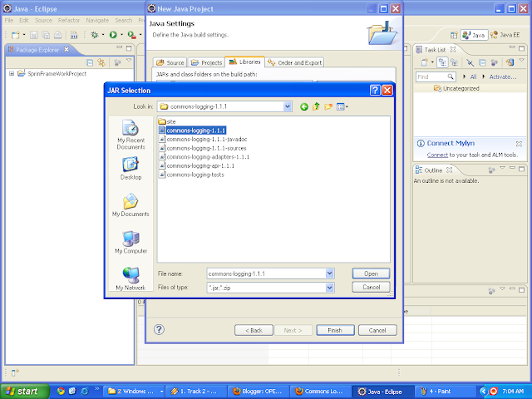Screen dimensions: 532x399
Task: Expand SprinFrameWorkProject tree node
Action: pyautogui.click(x=12, y=73)
